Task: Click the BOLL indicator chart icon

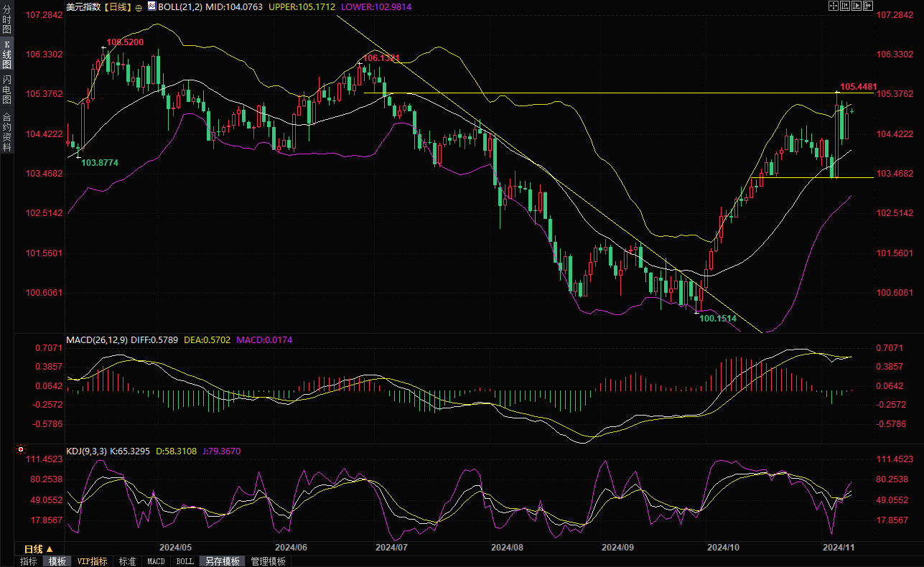Action: [151, 6]
